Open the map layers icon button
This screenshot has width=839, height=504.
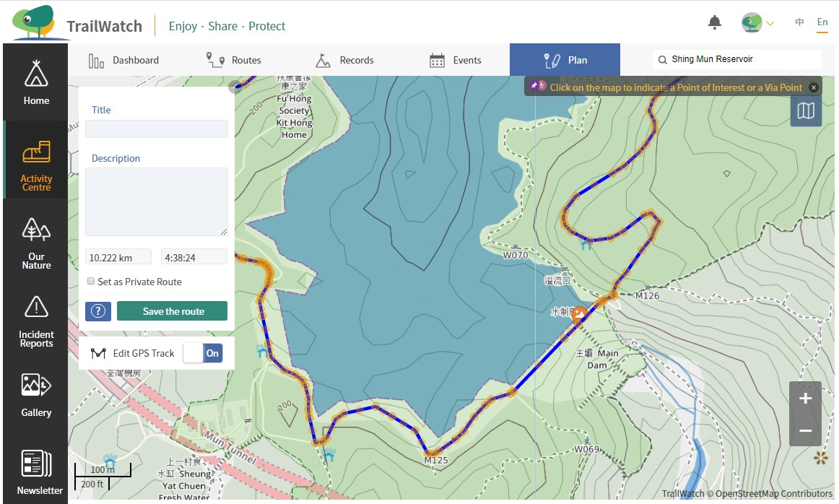point(806,111)
